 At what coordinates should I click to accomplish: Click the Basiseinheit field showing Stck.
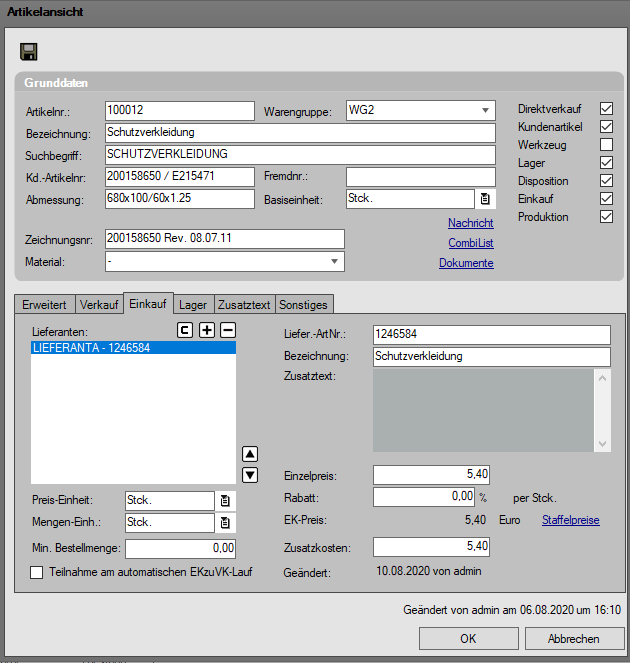point(410,199)
